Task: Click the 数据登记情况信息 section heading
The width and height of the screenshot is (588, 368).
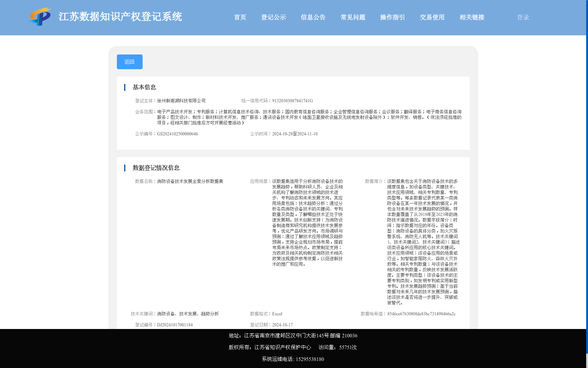Action: (156, 168)
